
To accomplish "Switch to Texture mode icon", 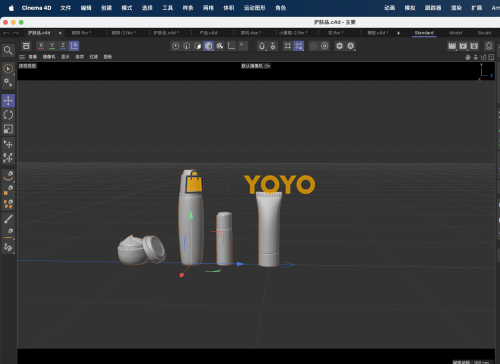I will click(220, 46).
